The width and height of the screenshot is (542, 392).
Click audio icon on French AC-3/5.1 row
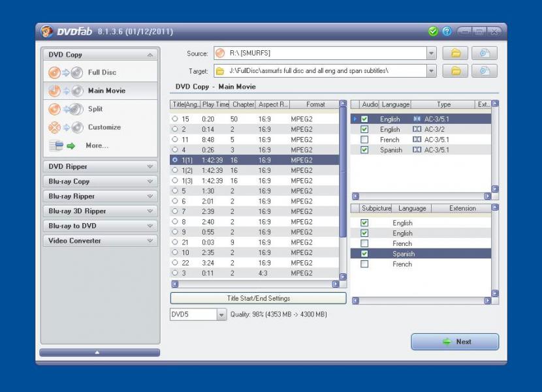(x=417, y=140)
